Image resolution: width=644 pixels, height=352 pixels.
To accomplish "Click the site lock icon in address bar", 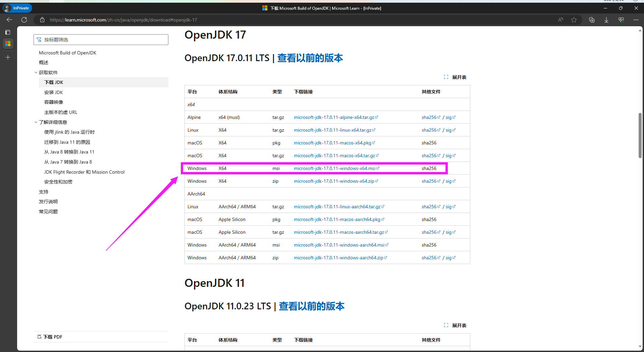I will tap(42, 20).
